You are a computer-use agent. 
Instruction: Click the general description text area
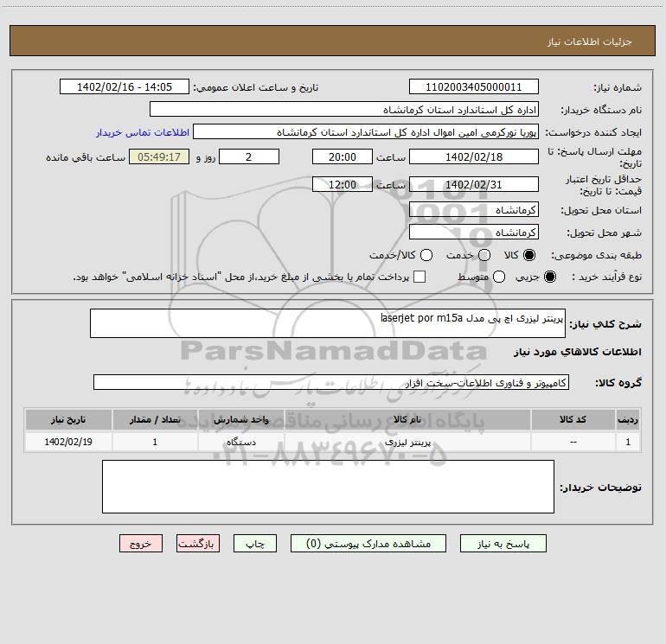[328, 323]
